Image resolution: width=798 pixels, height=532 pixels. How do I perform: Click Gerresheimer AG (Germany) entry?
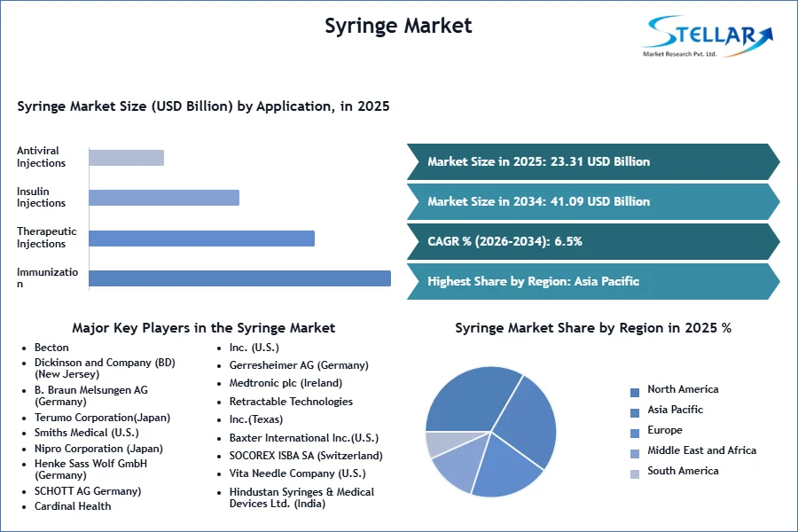click(299, 365)
